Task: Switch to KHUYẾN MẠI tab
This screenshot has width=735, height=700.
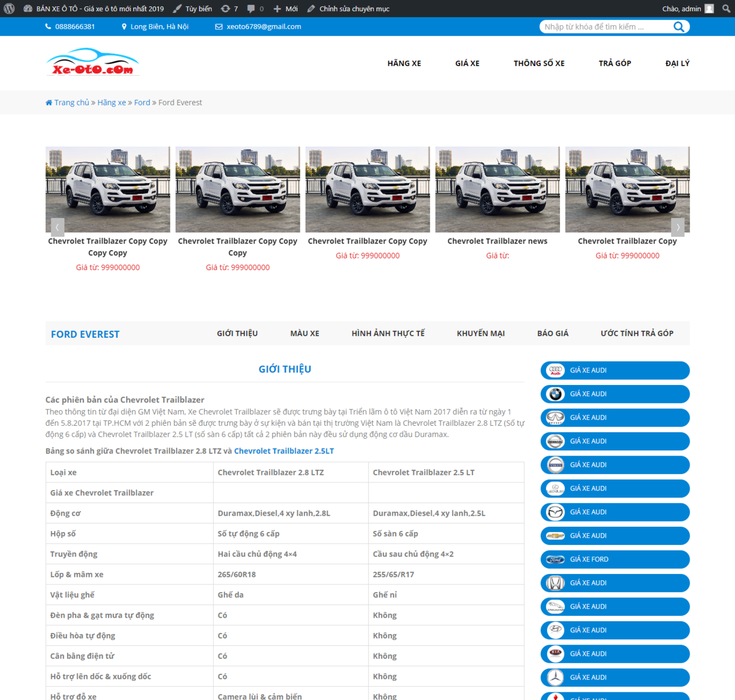Action: coord(481,334)
